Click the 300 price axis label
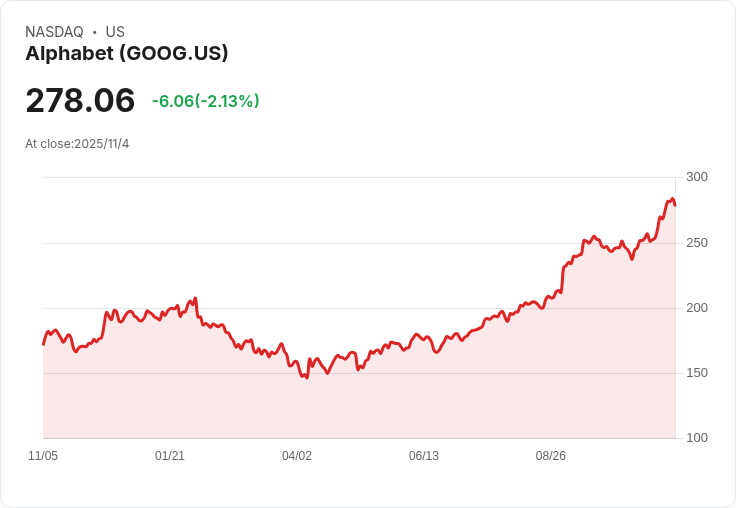 (697, 177)
